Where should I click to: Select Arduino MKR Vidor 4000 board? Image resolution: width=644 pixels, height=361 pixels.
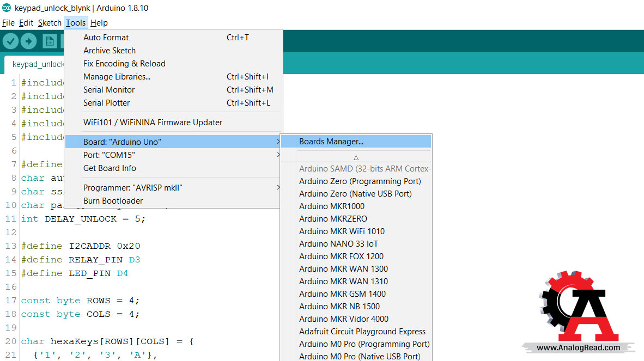tap(356, 319)
